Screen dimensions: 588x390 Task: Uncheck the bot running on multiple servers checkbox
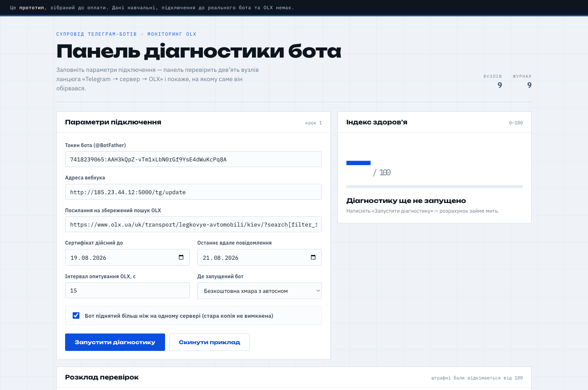click(76, 316)
